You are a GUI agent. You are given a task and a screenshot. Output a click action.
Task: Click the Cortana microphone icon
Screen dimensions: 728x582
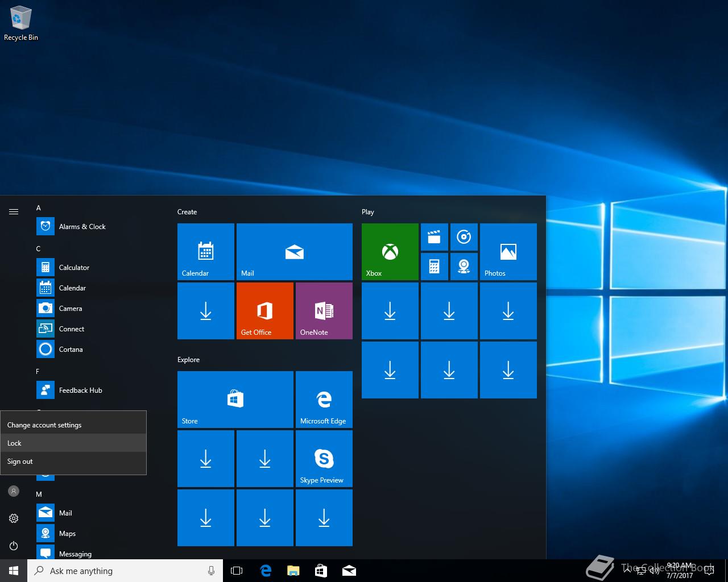pyautogui.click(x=211, y=571)
